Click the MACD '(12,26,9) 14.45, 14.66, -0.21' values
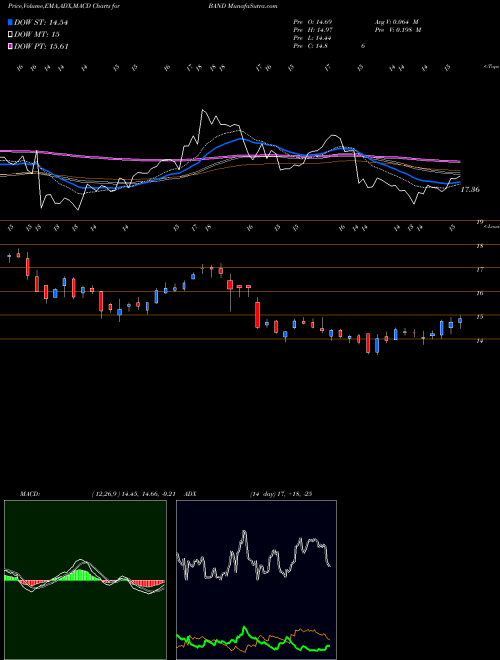This screenshot has height=660, width=500. pyautogui.click(x=136, y=494)
